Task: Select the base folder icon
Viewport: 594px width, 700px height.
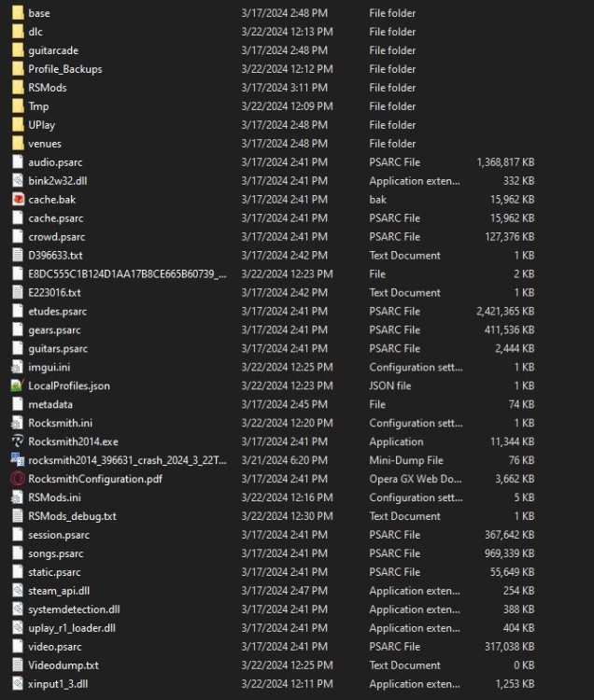Action: point(18,12)
